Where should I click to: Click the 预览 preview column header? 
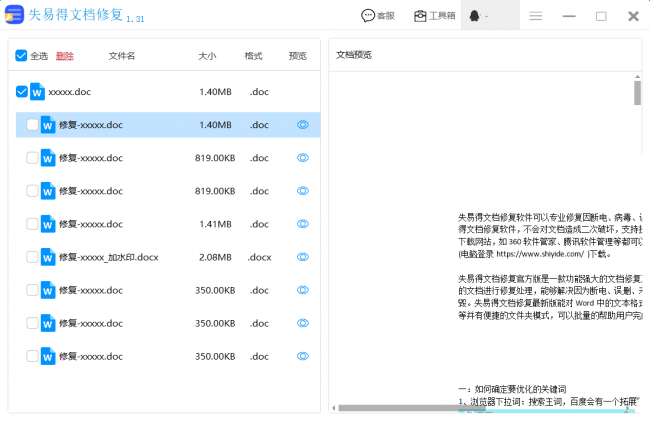298,56
